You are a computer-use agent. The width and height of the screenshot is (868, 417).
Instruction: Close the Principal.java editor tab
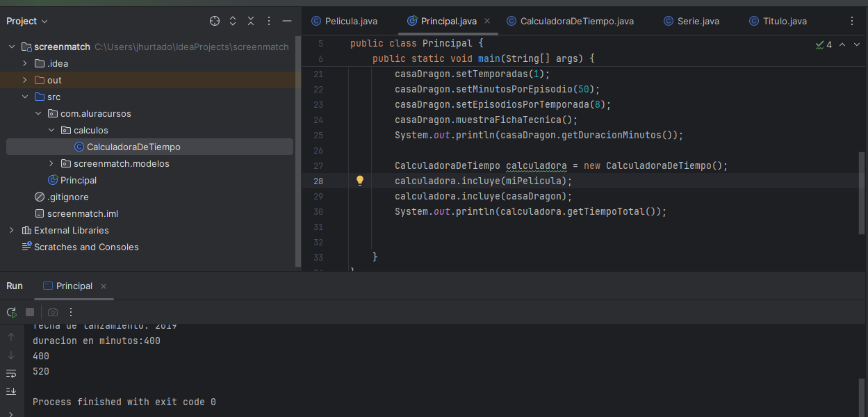(487, 22)
